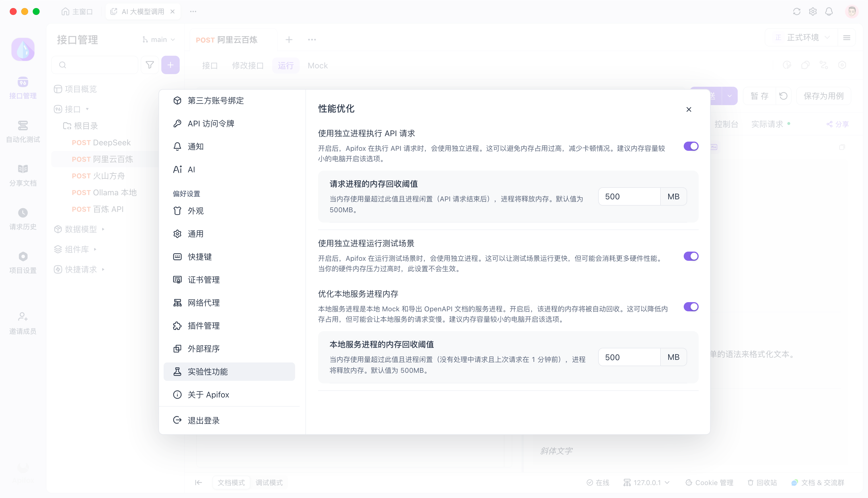Click the key icon for API 访问令牌

[x=177, y=123]
